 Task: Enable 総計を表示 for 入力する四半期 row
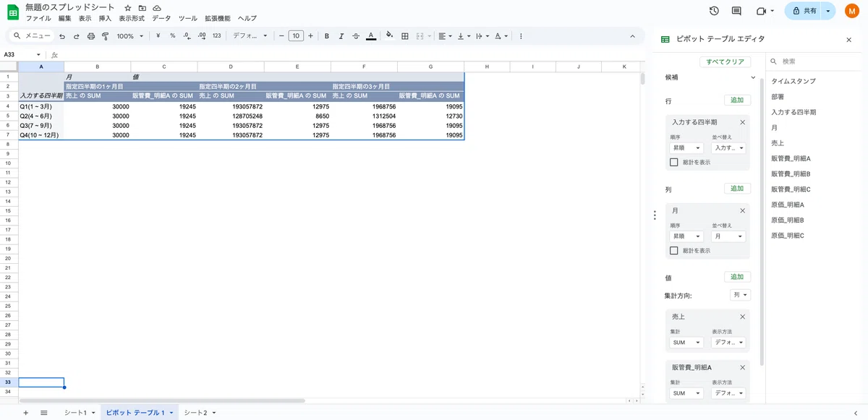(x=674, y=162)
